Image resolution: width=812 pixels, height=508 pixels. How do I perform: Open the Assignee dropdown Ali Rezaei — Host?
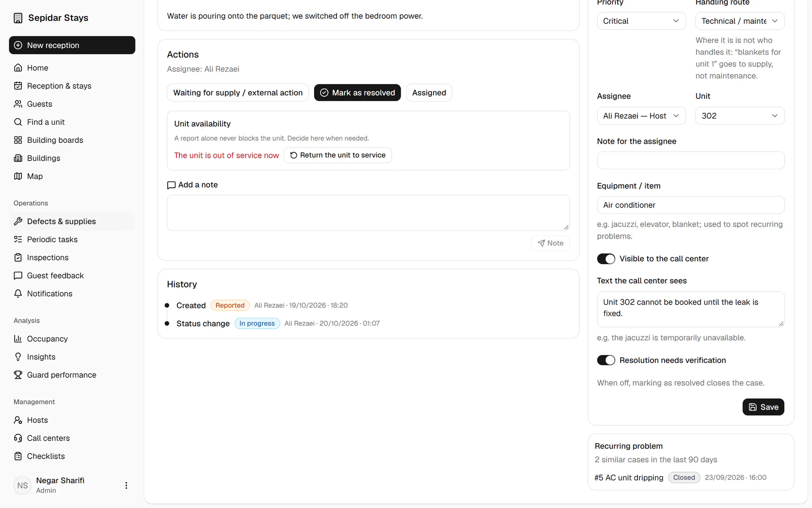click(x=641, y=116)
